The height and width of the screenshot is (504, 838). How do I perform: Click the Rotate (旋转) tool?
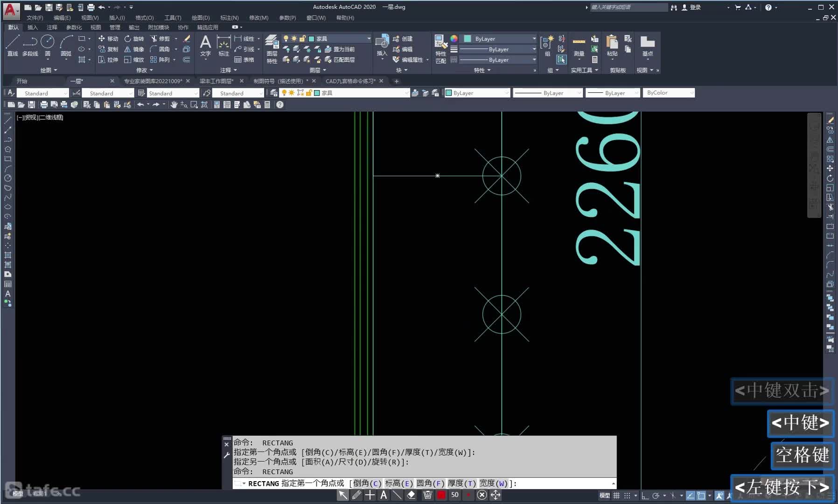tap(134, 39)
